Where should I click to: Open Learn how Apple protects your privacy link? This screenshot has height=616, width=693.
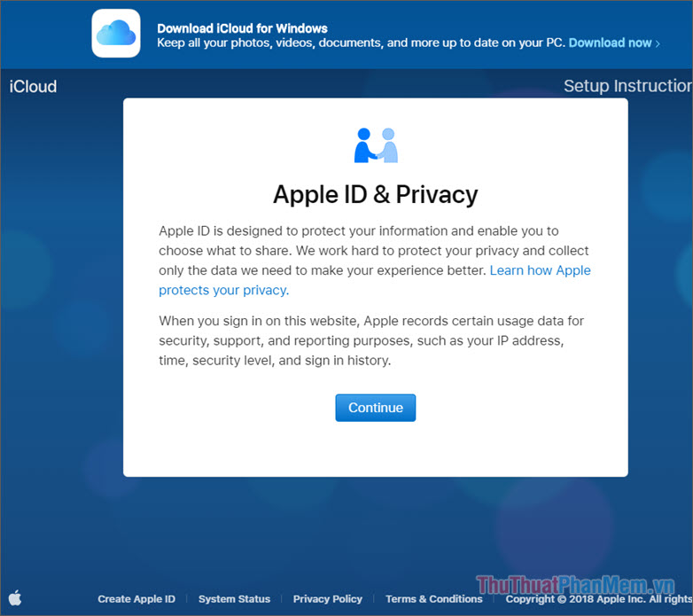[374, 280]
